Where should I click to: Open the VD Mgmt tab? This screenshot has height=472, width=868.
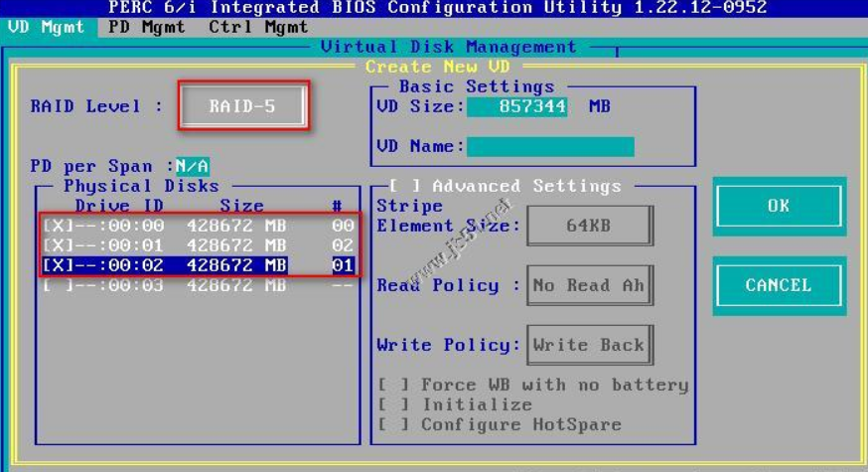tap(47, 27)
